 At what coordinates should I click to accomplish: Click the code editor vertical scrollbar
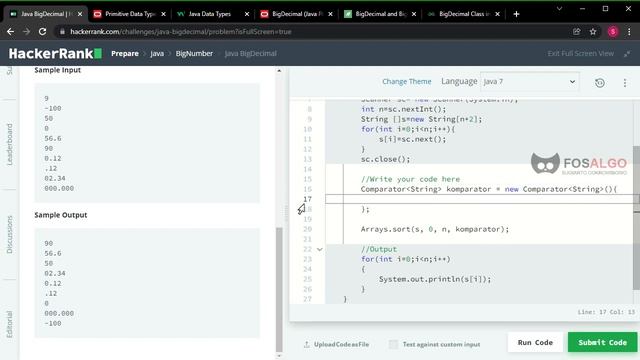click(636, 218)
